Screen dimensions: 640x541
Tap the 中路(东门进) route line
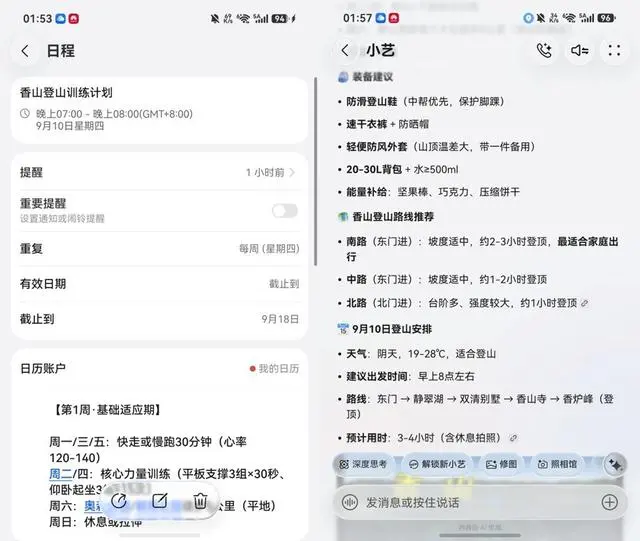point(447,280)
